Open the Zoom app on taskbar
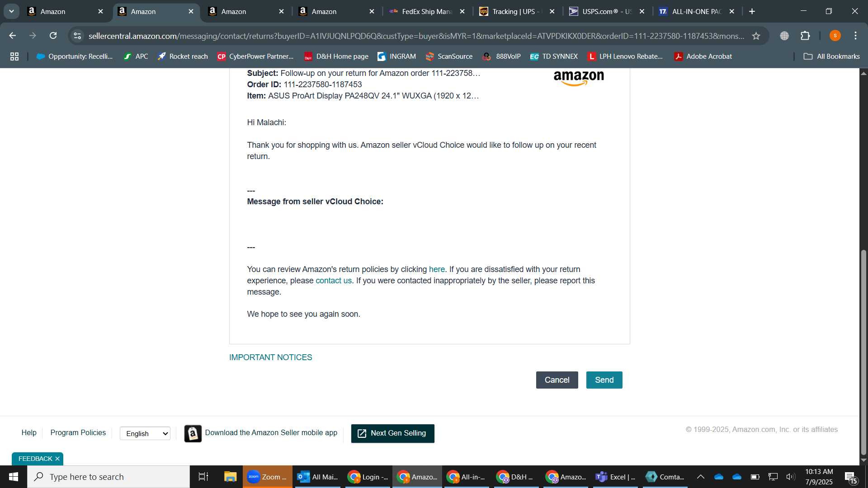The height and width of the screenshot is (488, 868). pyautogui.click(x=268, y=477)
